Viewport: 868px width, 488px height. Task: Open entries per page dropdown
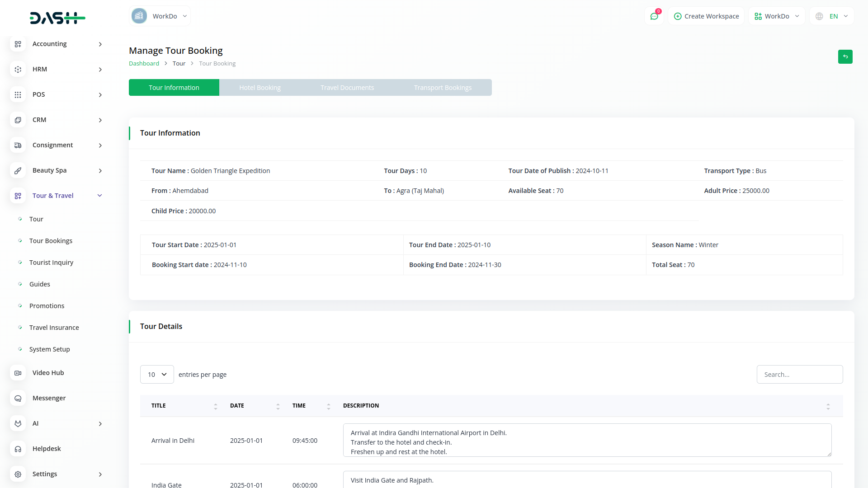click(157, 374)
